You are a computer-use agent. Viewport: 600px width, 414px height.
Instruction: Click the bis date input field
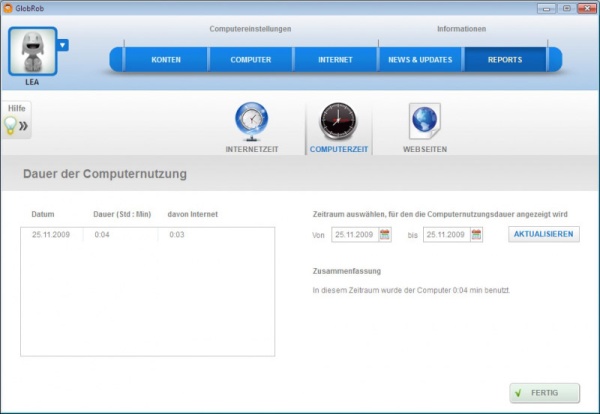tap(446, 235)
